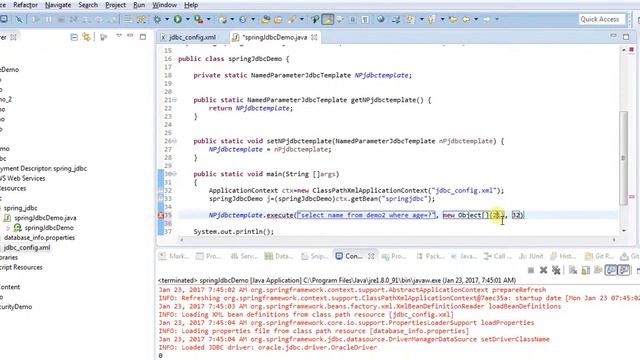
Task: Click the Run Last Tool (external tools) icon
Action: pos(198,19)
